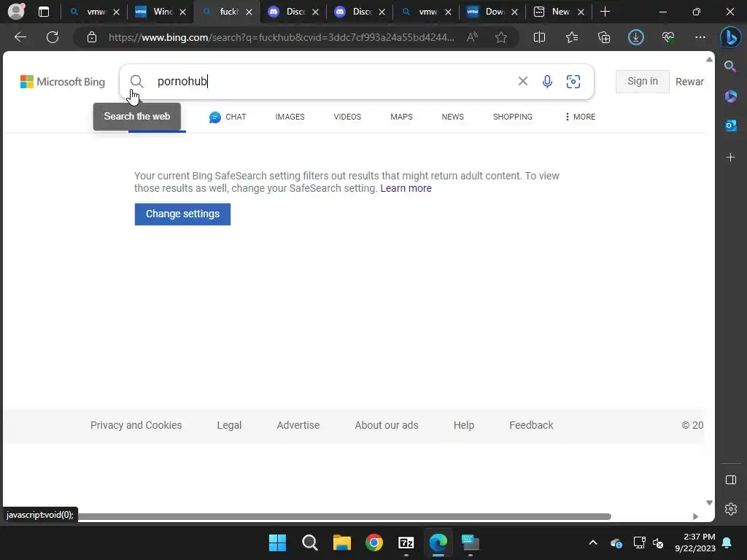Open the Legal footer link
The height and width of the screenshot is (560, 747).
[x=229, y=425]
